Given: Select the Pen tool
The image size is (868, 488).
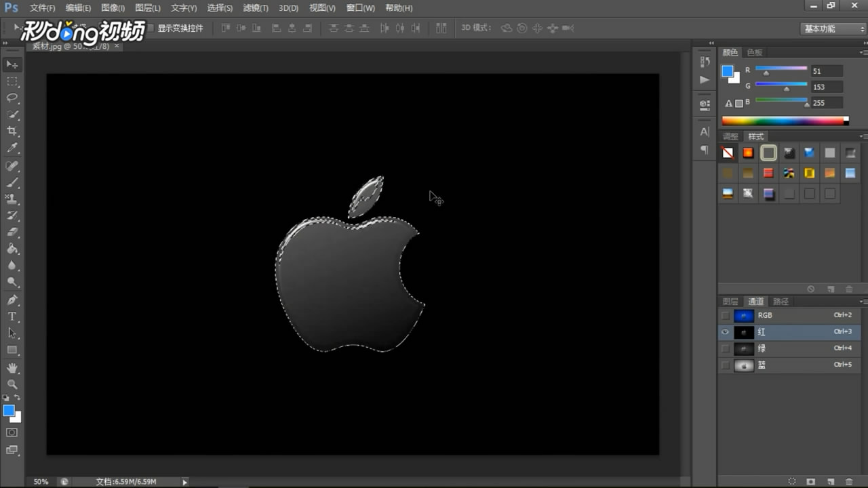Looking at the screenshot, I should click(x=12, y=300).
